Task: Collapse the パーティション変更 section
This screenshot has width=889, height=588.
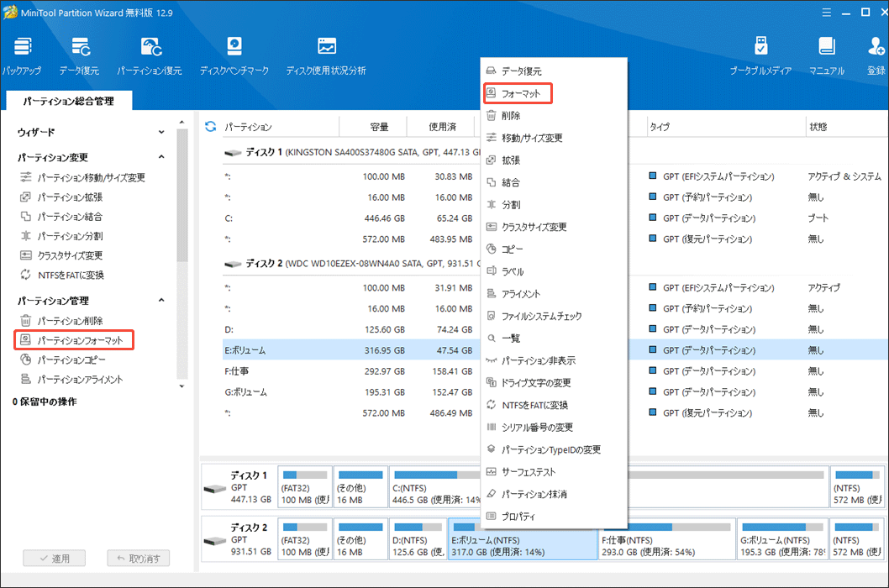Action: tap(91, 157)
